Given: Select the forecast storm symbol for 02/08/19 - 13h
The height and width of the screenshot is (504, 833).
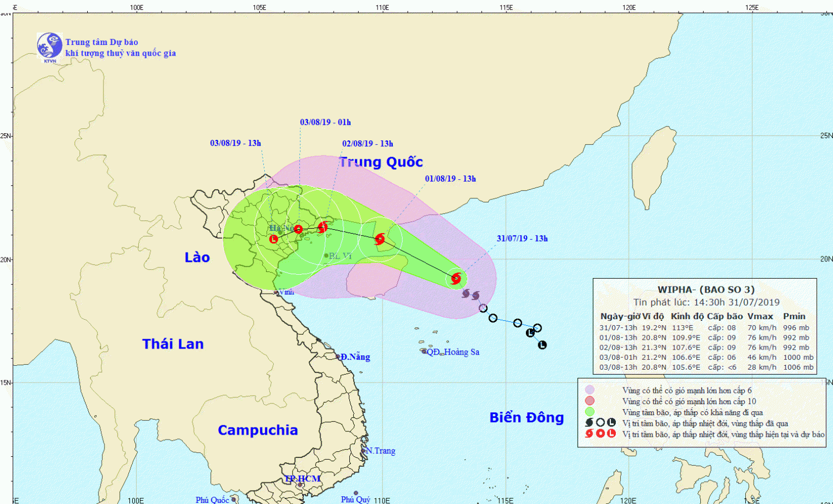Looking at the screenshot, I should (323, 226).
